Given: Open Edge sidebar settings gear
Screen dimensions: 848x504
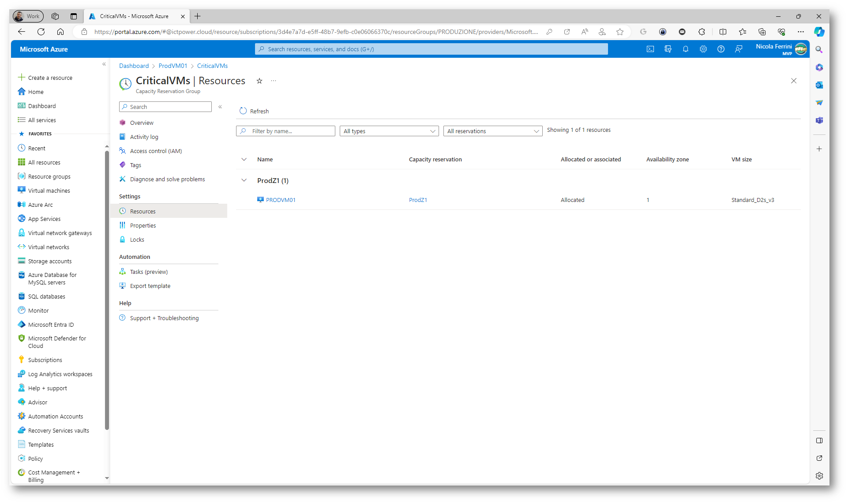Looking at the screenshot, I should 819,476.
